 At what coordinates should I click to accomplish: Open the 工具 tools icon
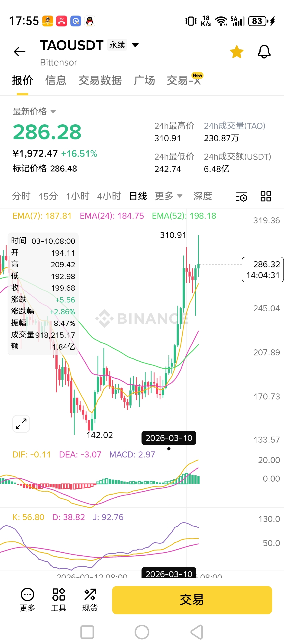[x=59, y=600]
